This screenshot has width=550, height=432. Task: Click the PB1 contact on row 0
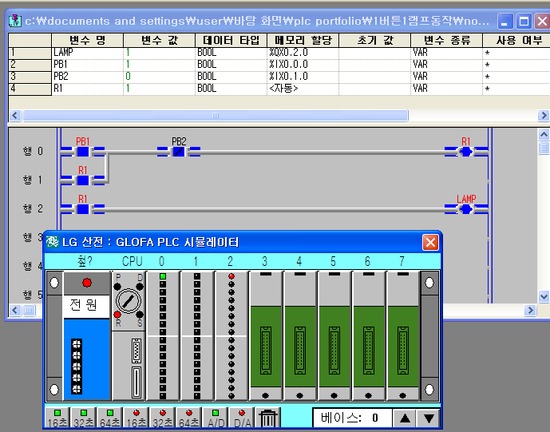point(83,151)
